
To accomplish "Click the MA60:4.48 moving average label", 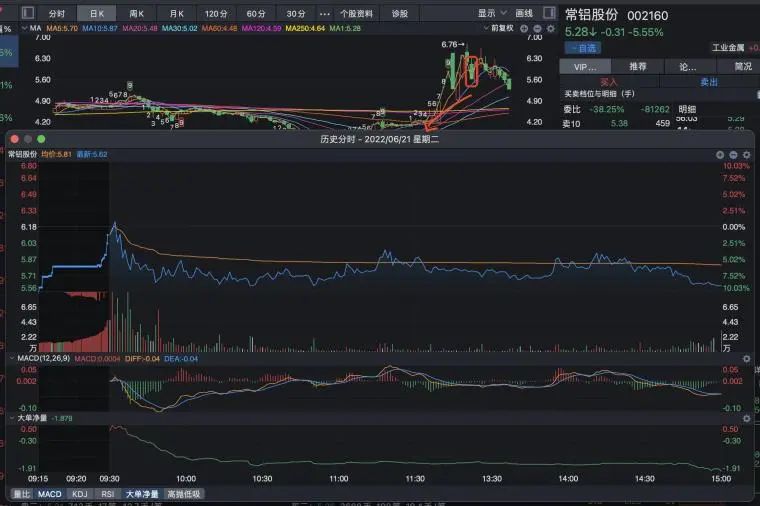I will [219, 28].
